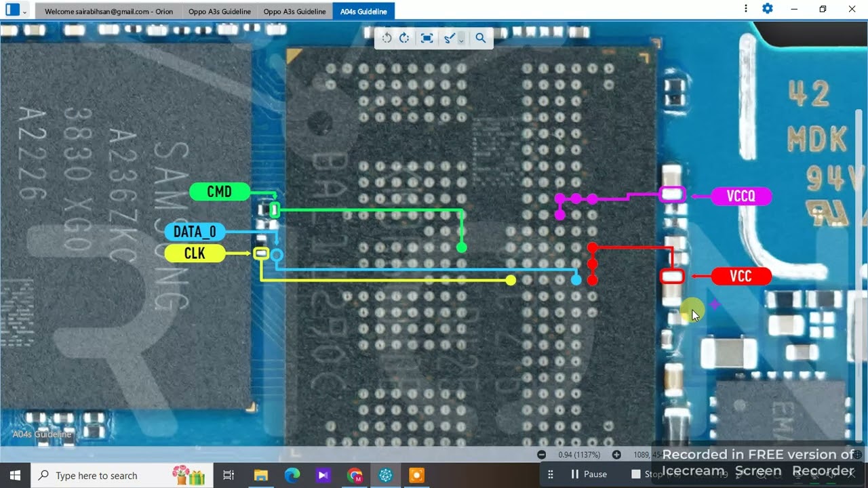Viewport: 868px width, 488px height.
Task: Click the CLK test pad outlined in yellow
Action: click(261, 253)
